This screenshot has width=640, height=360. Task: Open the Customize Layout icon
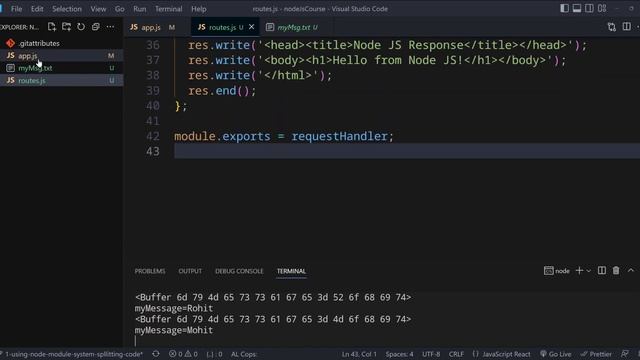602,8
